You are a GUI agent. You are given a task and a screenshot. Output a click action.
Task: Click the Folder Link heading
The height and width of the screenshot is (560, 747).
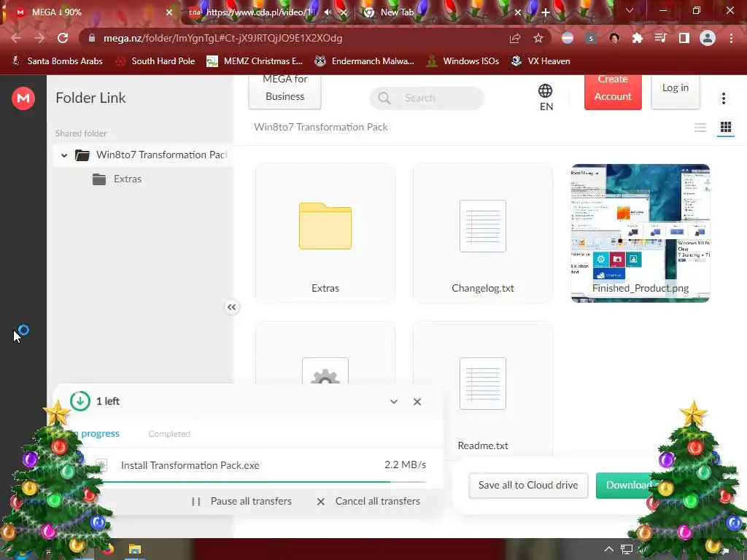coord(90,98)
